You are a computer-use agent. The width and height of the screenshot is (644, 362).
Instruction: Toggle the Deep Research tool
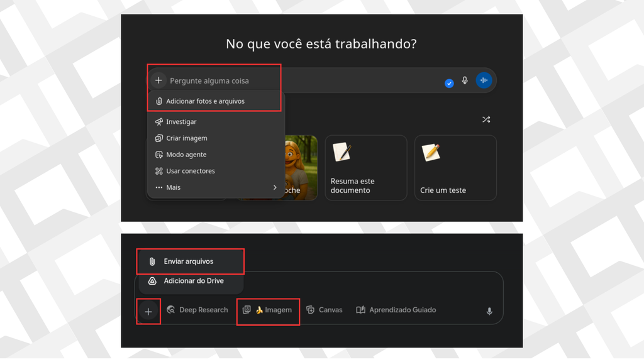pyautogui.click(x=197, y=310)
